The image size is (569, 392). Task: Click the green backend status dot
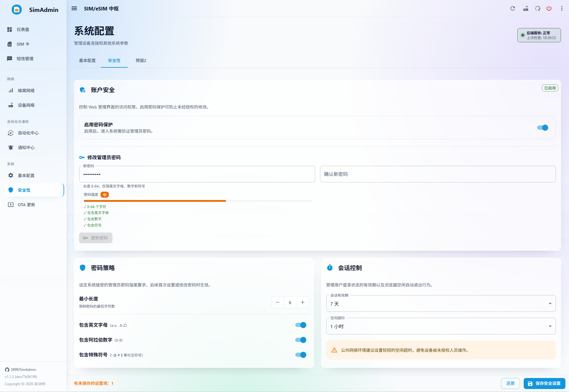[x=522, y=35]
